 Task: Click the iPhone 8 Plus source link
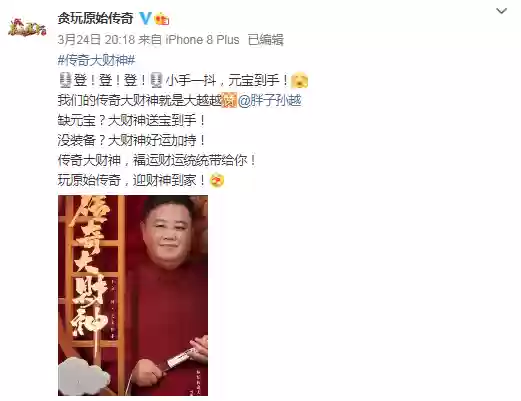pos(202,40)
